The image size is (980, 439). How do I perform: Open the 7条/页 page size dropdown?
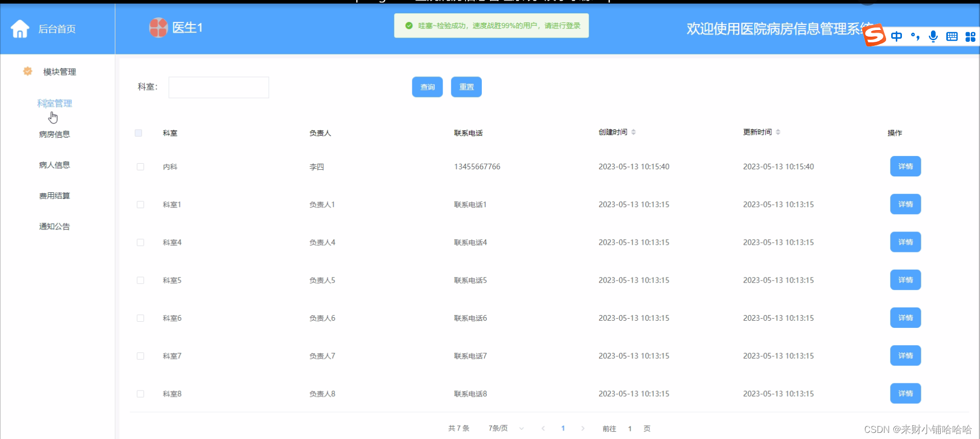coord(506,428)
